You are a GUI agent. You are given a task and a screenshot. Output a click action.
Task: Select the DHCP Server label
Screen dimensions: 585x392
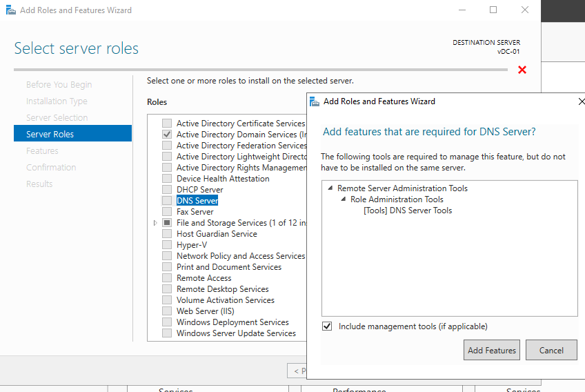[199, 190]
